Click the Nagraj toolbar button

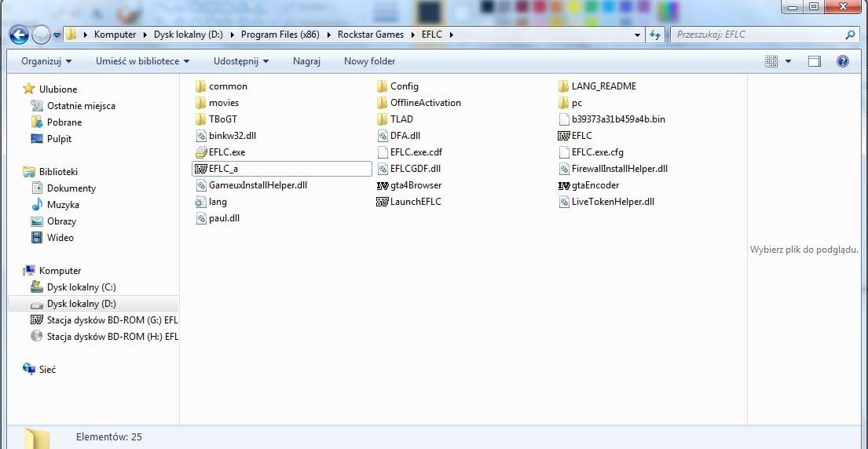pos(306,61)
